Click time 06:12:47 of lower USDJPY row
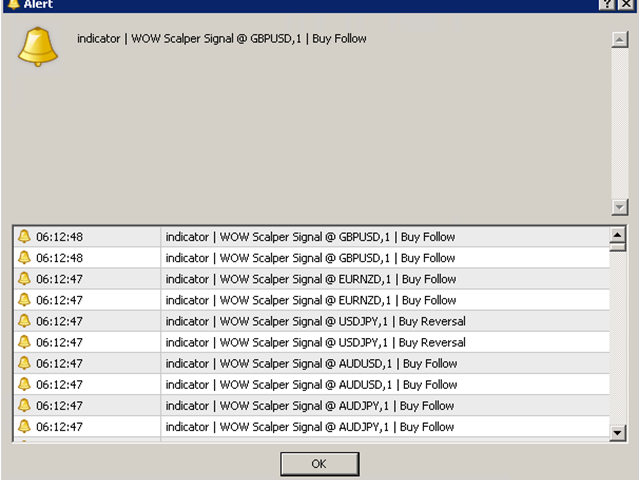This screenshot has width=640, height=480. coord(60,342)
